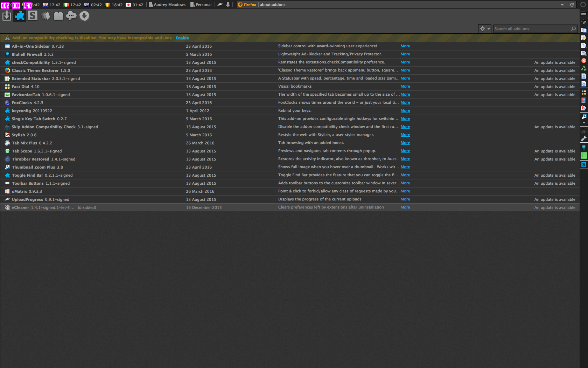588x368 pixels.
Task: Open the Appearance themes category
Action: [x=45, y=16]
